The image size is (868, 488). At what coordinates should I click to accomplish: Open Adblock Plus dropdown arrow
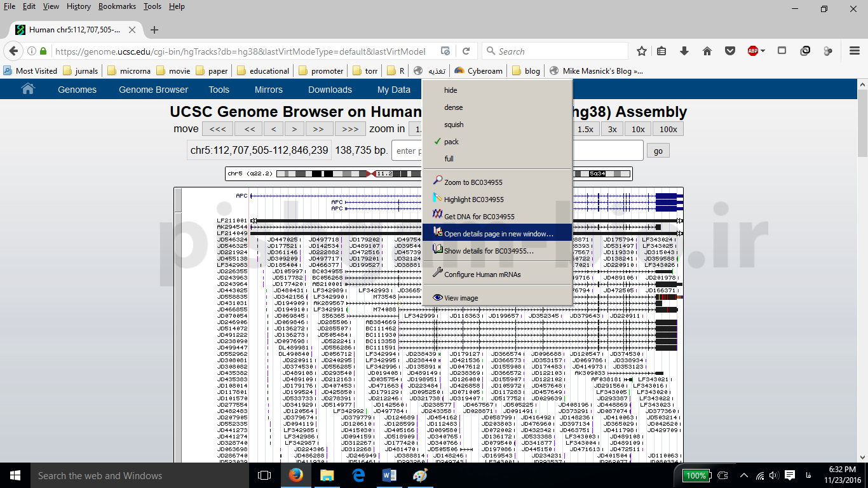point(763,51)
